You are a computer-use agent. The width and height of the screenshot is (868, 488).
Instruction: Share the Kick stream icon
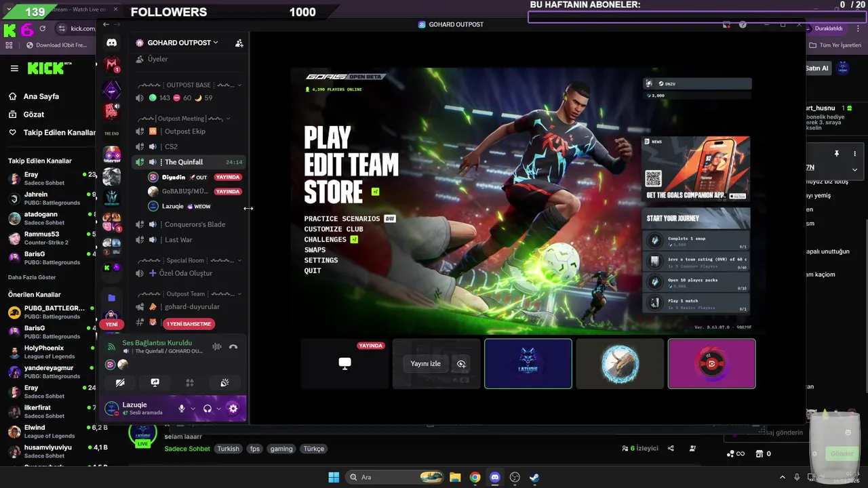point(671,449)
